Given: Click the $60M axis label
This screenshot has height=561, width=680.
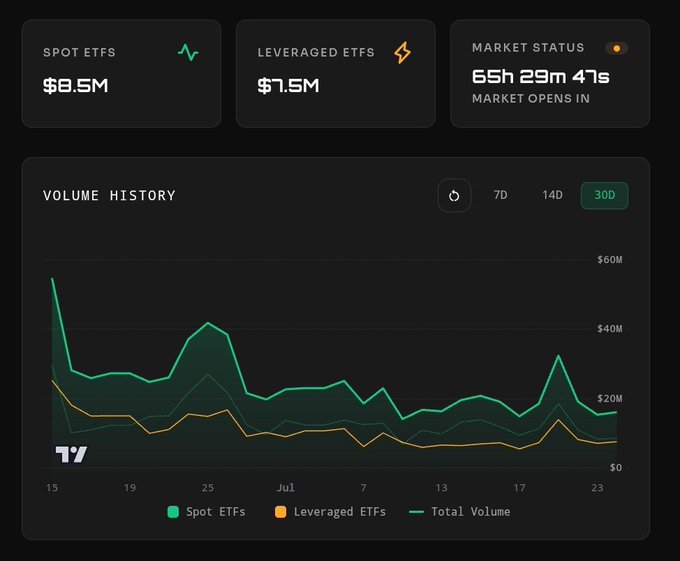Looking at the screenshot, I should click(610, 260).
